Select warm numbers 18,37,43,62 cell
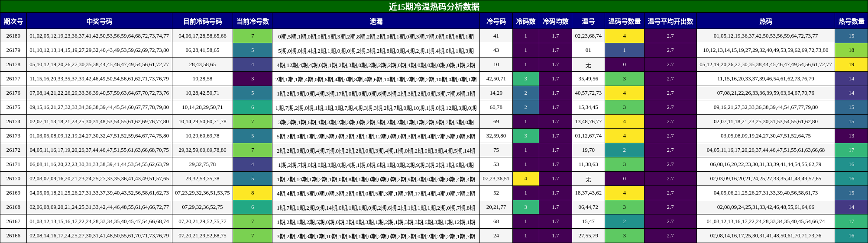Image resolution: width=868 pixels, height=243 pixels. [588, 193]
